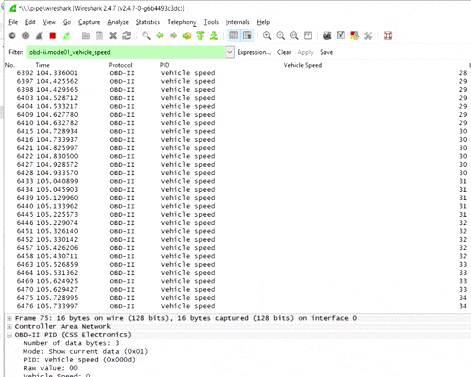Select the 'Number of data bytes: 3' line
The image size is (471, 377).
click(x=71, y=343)
